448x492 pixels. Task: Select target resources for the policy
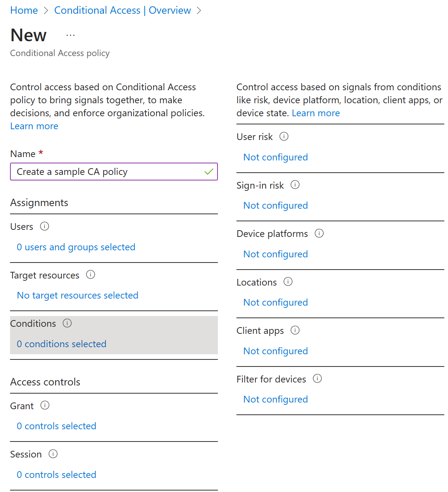pyautogui.click(x=77, y=295)
